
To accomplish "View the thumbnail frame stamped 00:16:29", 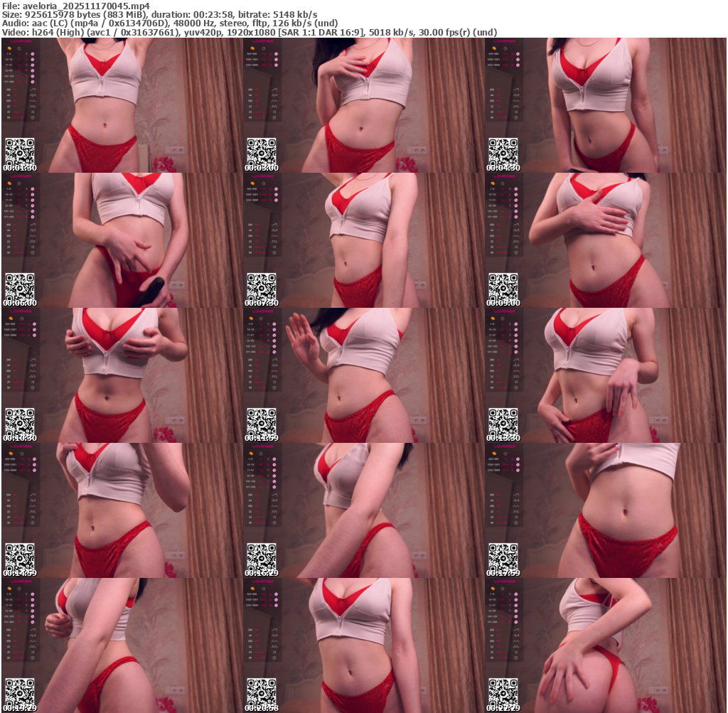I will pos(364,510).
